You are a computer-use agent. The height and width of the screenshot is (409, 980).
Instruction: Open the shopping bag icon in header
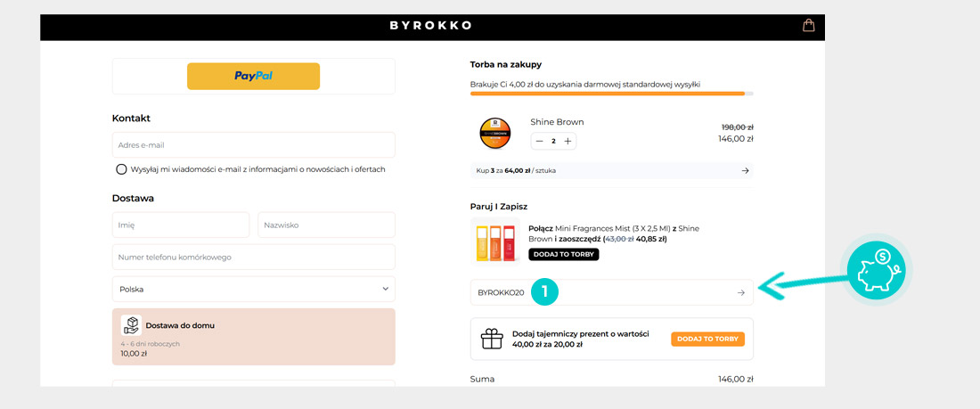click(x=809, y=25)
